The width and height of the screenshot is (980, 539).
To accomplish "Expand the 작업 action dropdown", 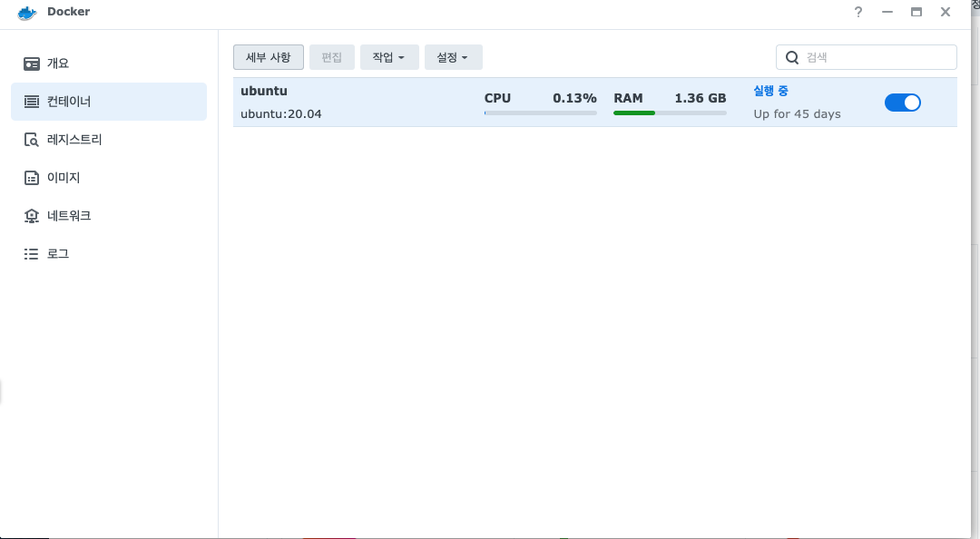I will [388, 57].
